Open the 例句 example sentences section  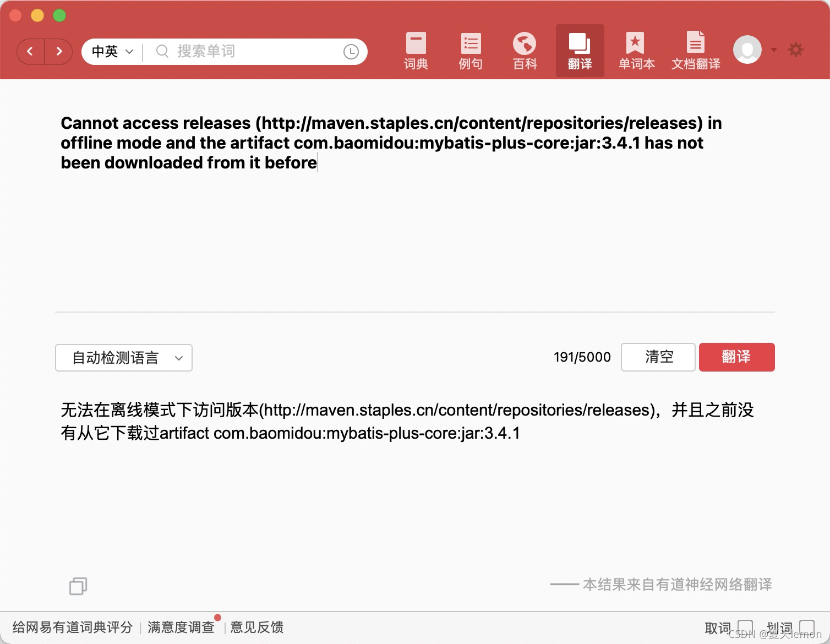pos(470,50)
